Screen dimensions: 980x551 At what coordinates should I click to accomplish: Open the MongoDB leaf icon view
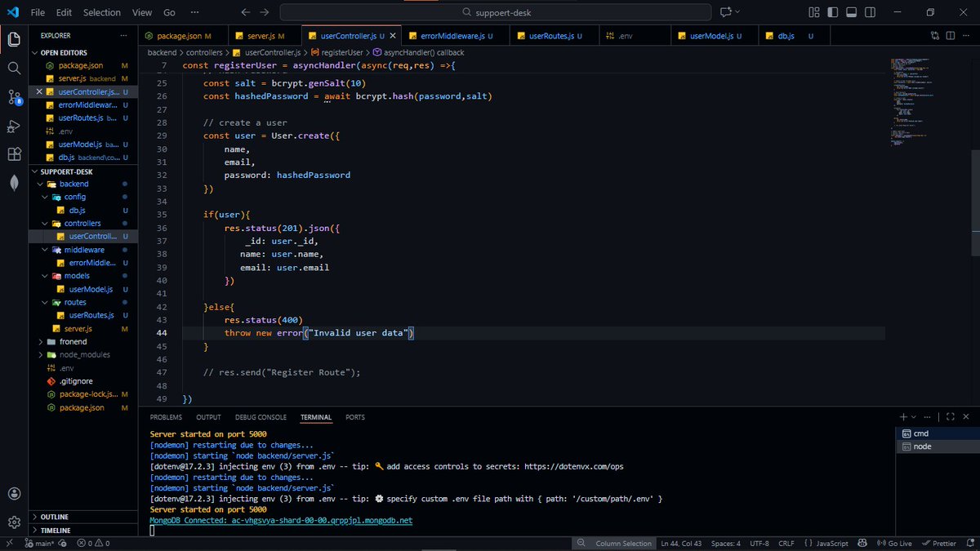click(14, 183)
